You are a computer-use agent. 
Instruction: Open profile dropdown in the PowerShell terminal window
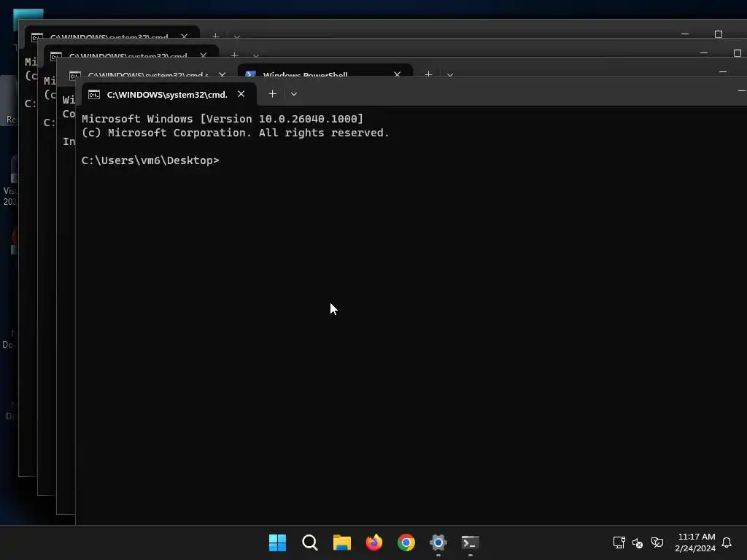point(449,75)
